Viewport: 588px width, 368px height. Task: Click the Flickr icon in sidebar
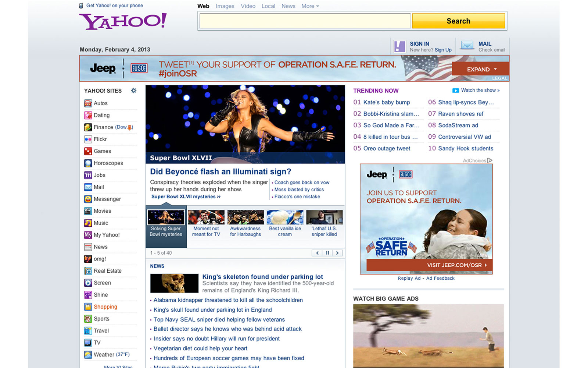click(88, 139)
